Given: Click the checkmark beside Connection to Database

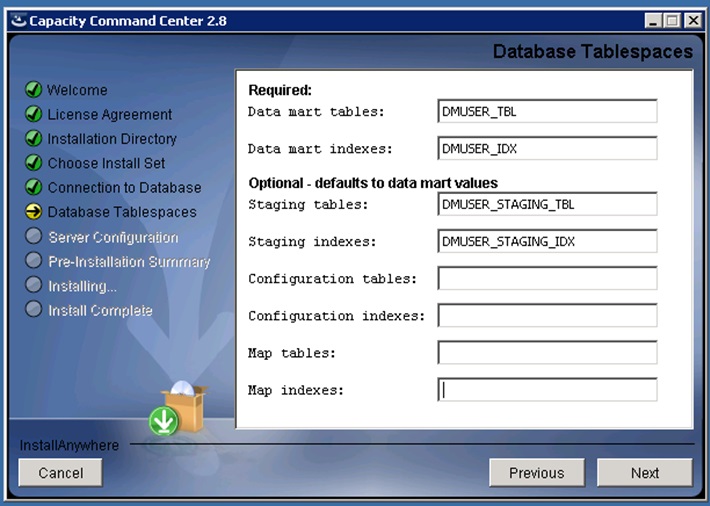Looking at the screenshot, I should pos(34,187).
